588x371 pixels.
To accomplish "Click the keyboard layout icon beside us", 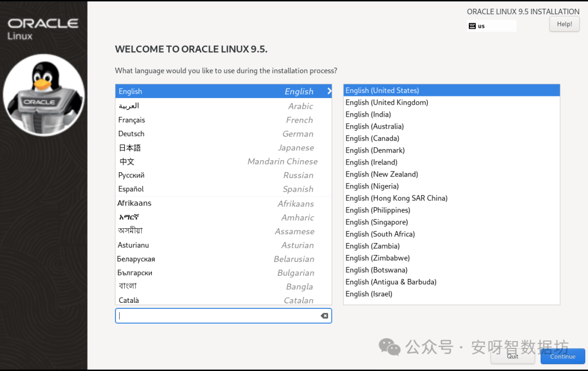I will 472,26.
